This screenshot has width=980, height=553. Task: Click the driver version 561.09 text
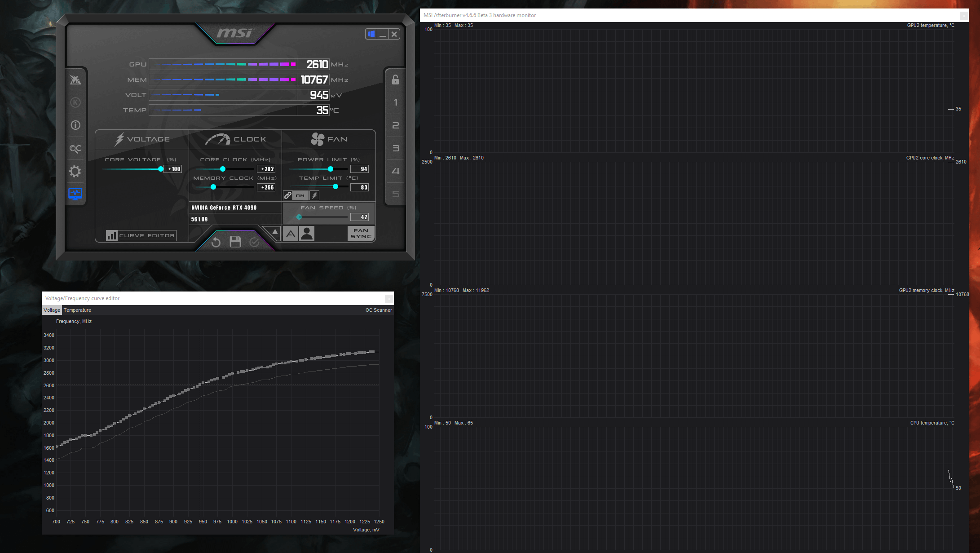click(x=199, y=219)
